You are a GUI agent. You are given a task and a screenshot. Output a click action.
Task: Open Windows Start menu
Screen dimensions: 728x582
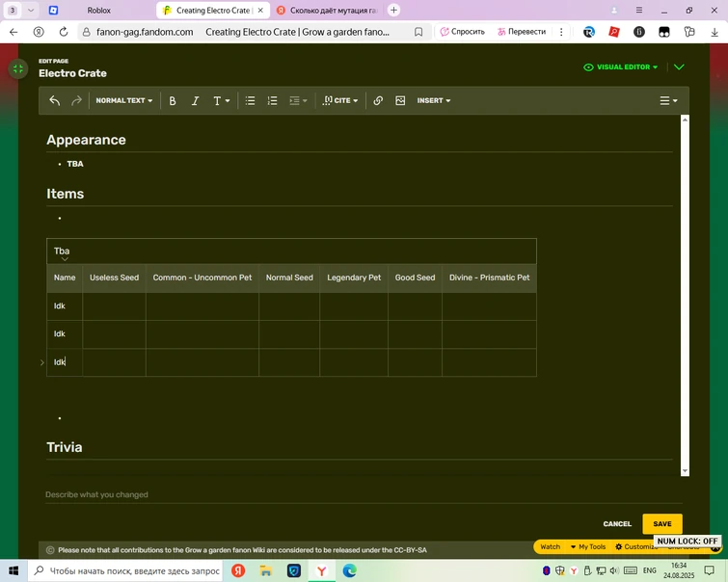click(x=13, y=570)
